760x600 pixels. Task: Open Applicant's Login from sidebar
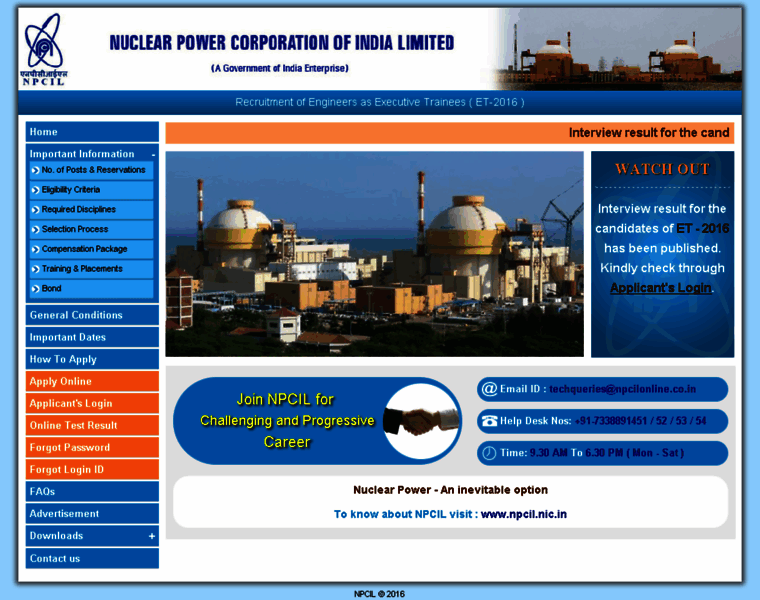pos(92,403)
